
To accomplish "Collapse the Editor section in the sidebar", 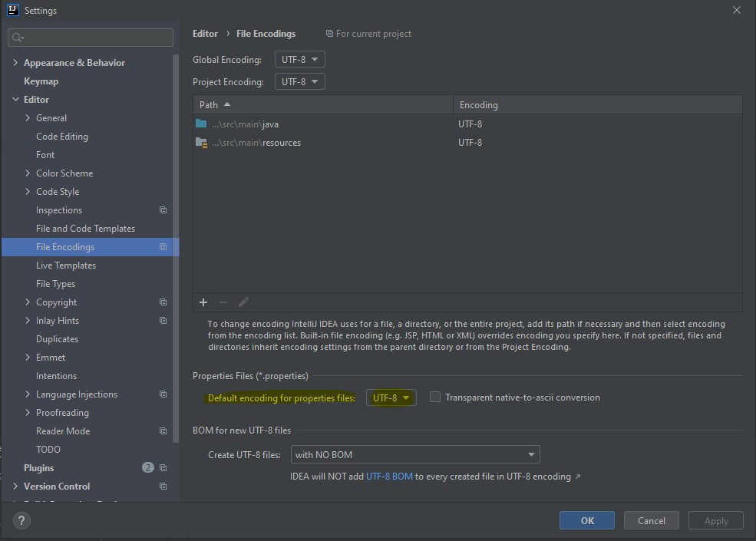I will 15,99.
